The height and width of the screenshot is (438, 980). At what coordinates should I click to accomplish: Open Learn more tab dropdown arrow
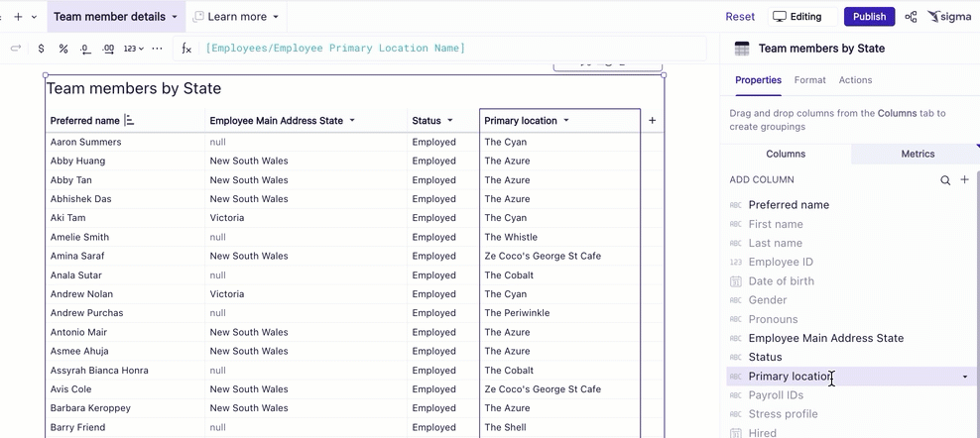[275, 17]
